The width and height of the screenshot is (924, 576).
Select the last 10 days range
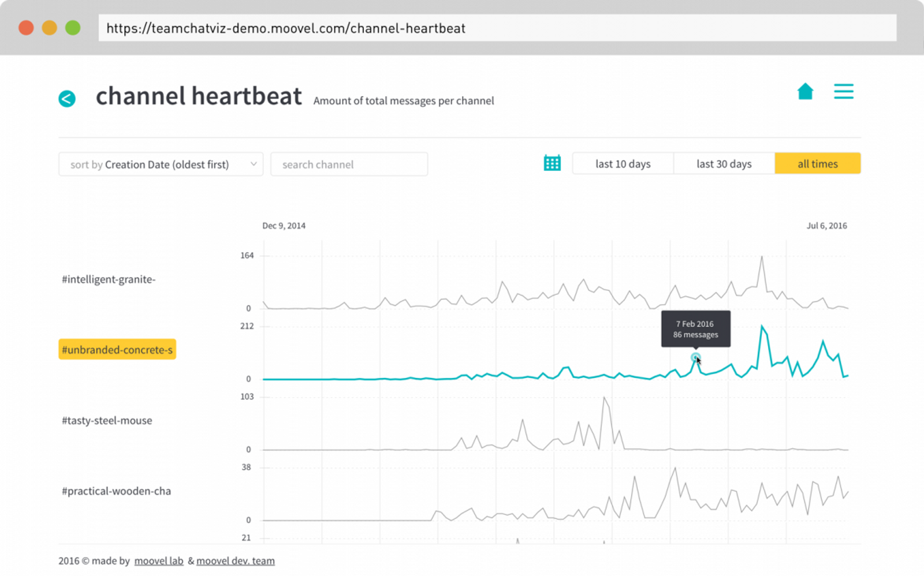[x=623, y=164]
